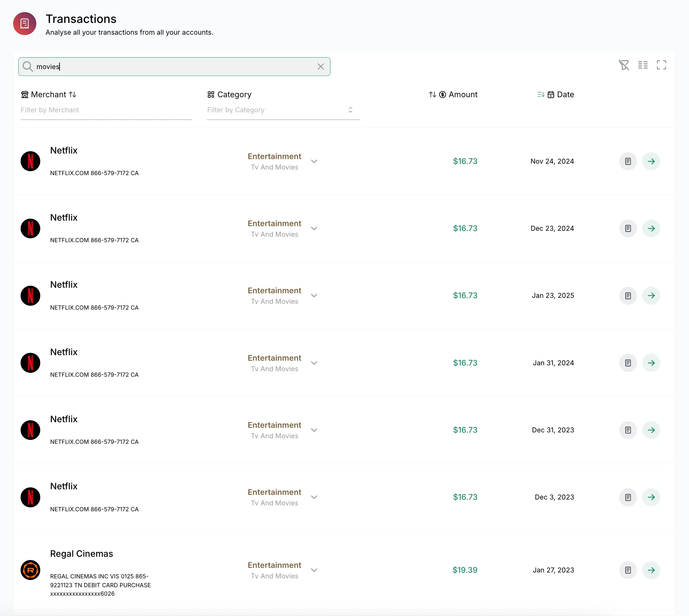Click the Transactions page heading
The image size is (689, 616).
click(81, 19)
